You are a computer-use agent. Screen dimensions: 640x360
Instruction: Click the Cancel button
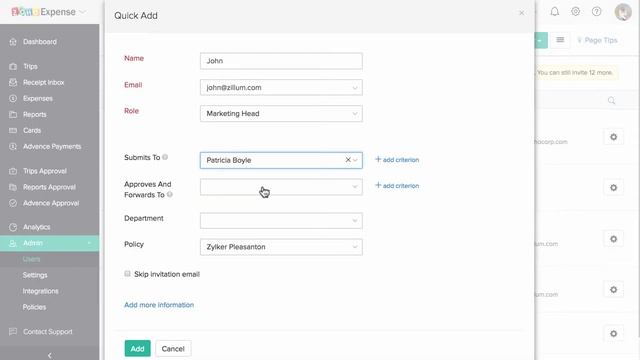pyautogui.click(x=173, y=349)
